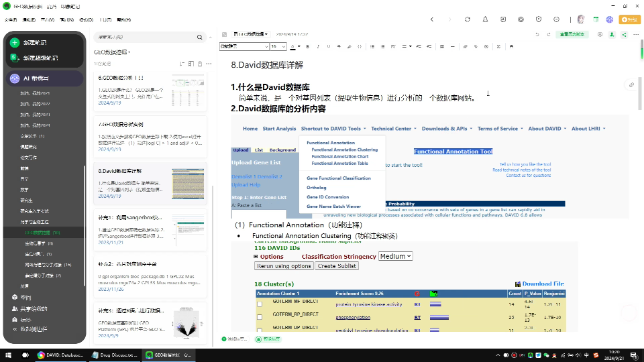
Task: Apply bold formatting
Action: coord(307,47)
